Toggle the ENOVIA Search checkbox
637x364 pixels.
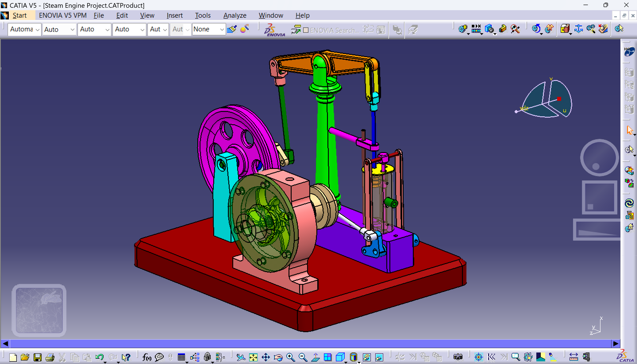(x=306, y=30)
